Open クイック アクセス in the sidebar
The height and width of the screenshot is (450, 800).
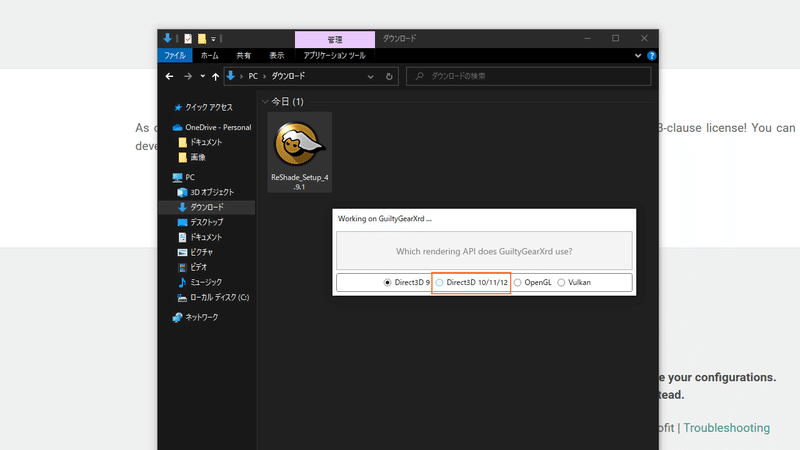(204, 108)
